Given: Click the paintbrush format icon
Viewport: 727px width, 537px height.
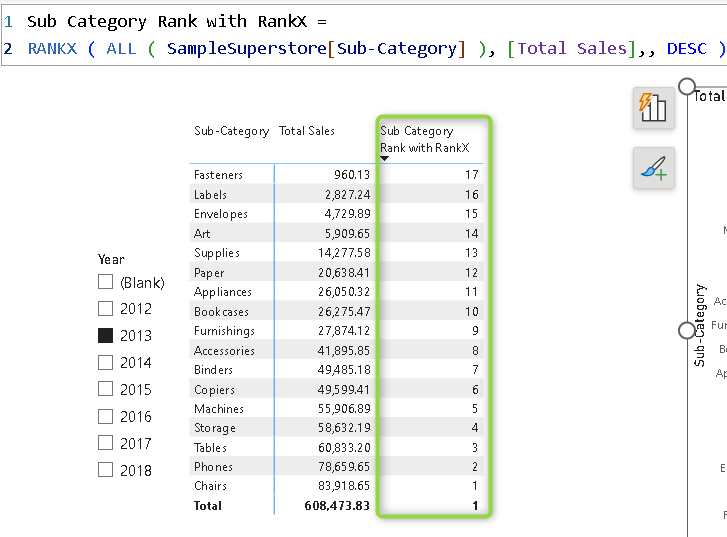Looking at the screenshot, I should coord(653,169).
